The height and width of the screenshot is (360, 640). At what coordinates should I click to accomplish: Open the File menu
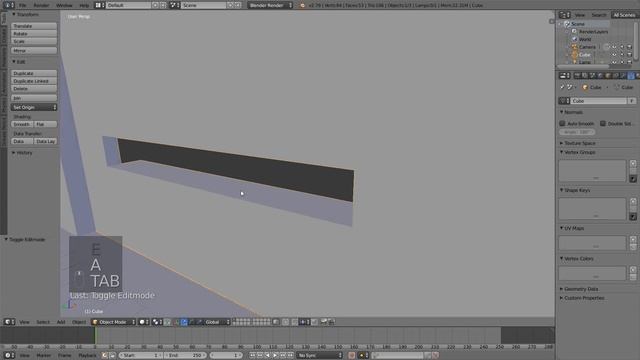22,5
